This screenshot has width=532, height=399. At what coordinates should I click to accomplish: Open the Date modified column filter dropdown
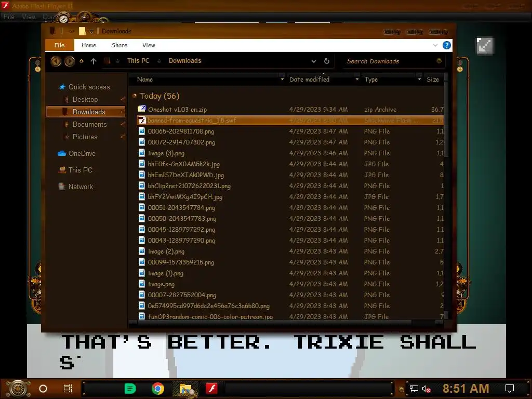point(357,79)
